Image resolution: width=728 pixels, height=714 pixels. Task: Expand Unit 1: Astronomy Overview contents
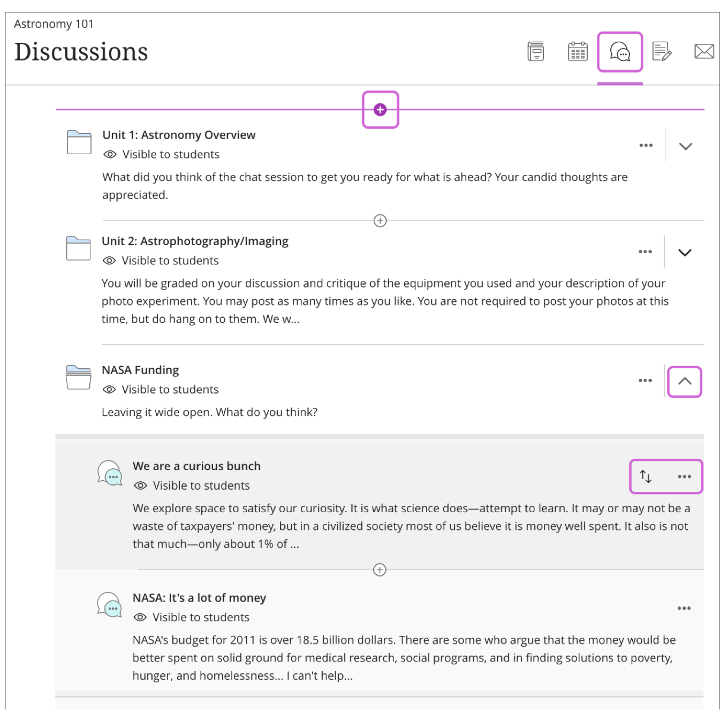686,145
